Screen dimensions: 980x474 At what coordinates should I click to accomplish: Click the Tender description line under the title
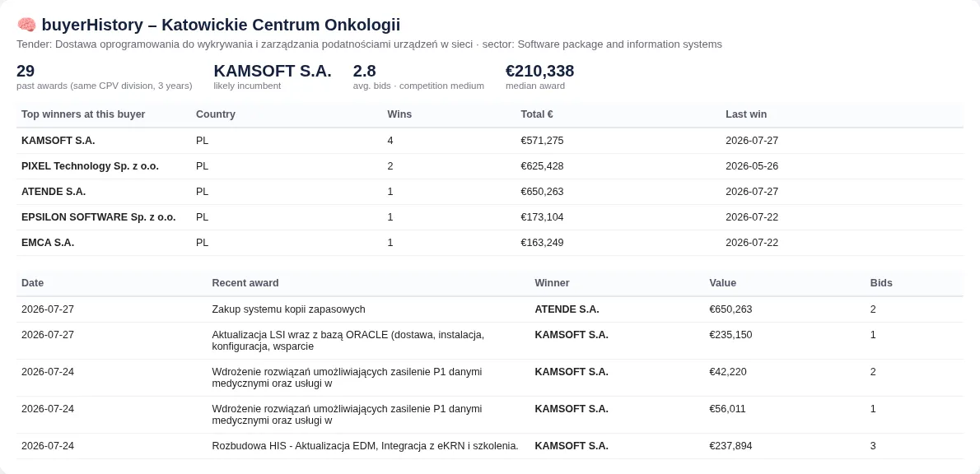pos(370,44)
